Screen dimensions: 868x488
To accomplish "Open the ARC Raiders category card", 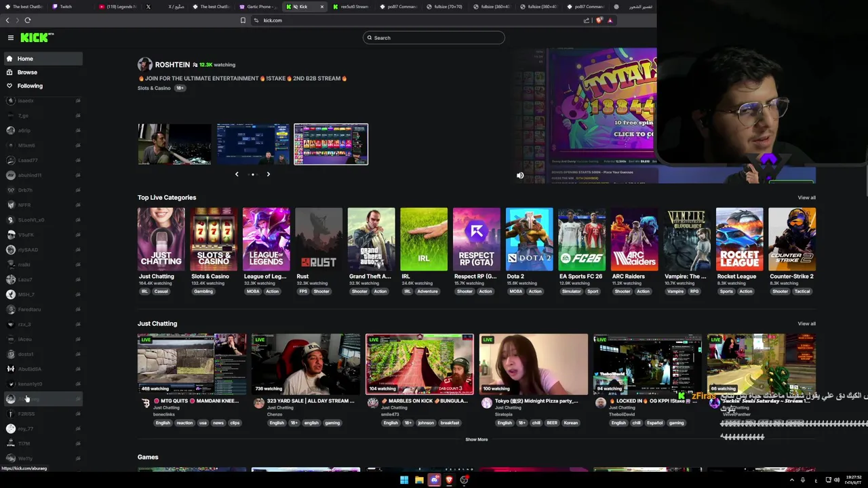I will click(634, 239).
